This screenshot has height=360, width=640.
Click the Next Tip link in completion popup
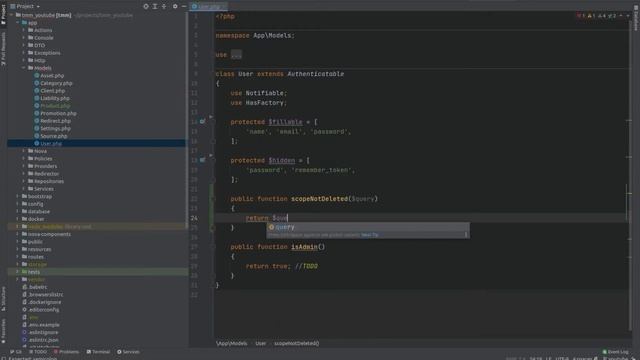369,235
